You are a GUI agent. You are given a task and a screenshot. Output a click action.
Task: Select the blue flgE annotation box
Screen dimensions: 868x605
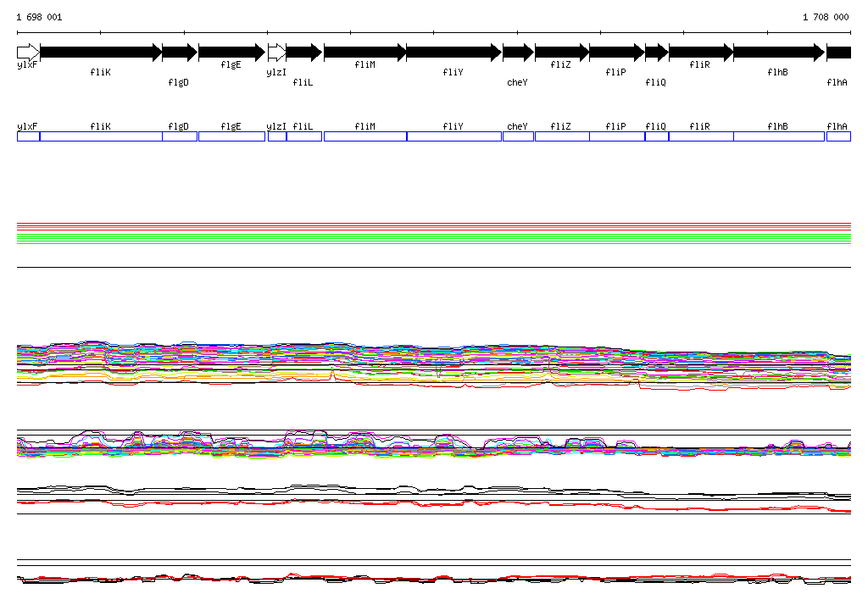pyautogui.click(x=231, y=136)
